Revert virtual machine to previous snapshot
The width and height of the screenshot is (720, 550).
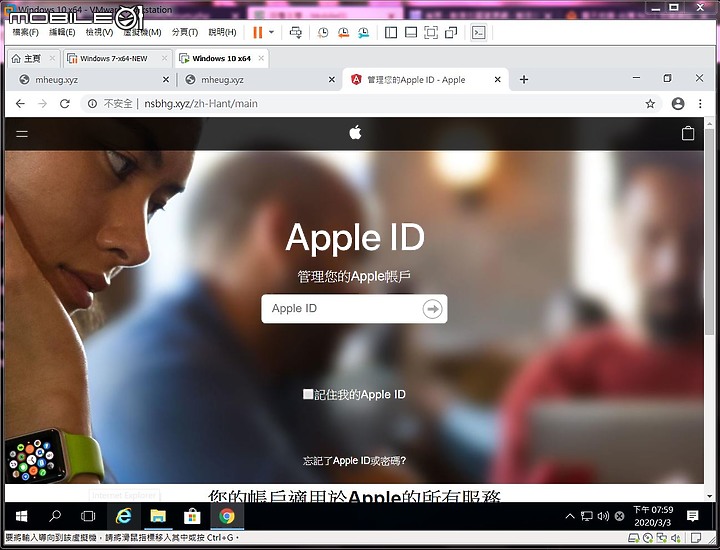click(343, 32)
